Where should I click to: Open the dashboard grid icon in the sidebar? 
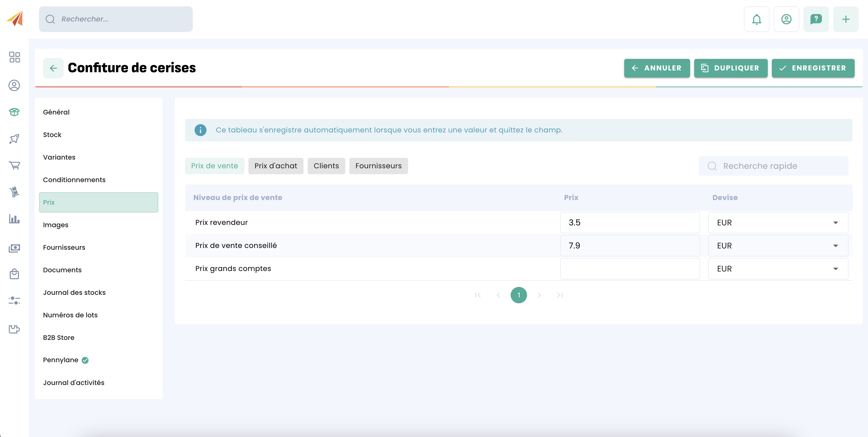[14, 57]
